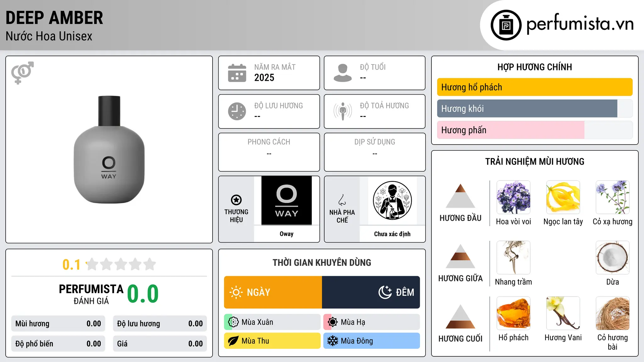Click the sillage icon beside Độ toả hương
644x362 pixels.
(x=343, y=111)
